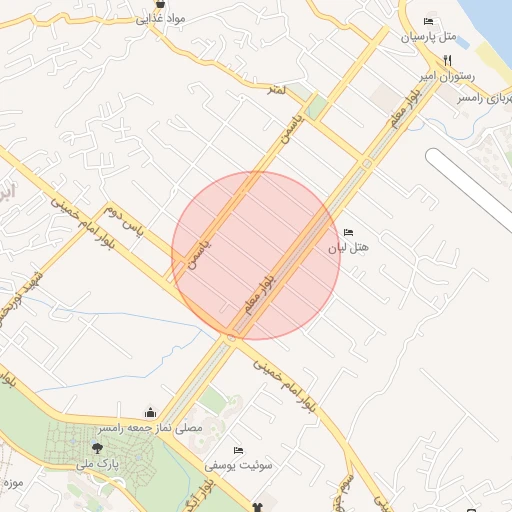Click the fork-and-knife icon of رستوران امیر
The image size is (512, 512).
(447, 61)
